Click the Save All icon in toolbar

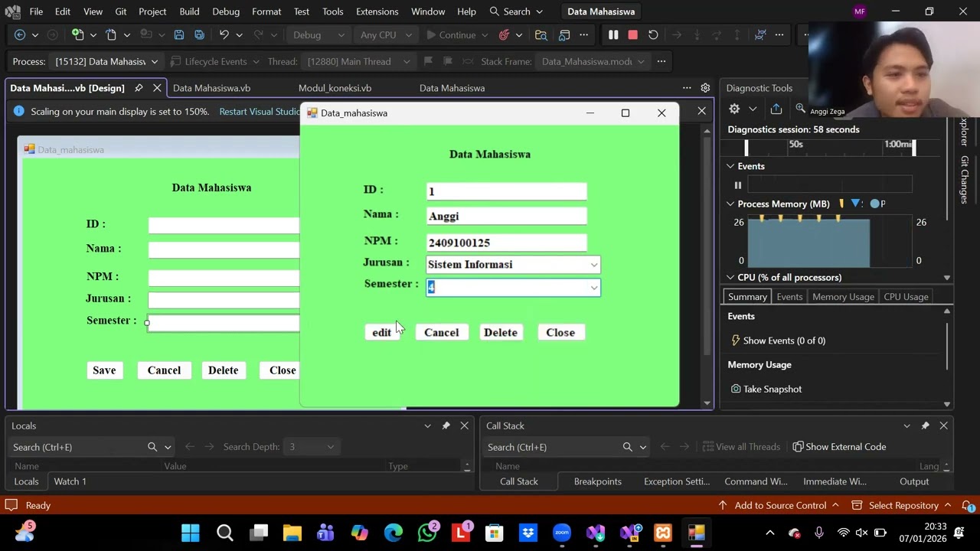(199, 34)
